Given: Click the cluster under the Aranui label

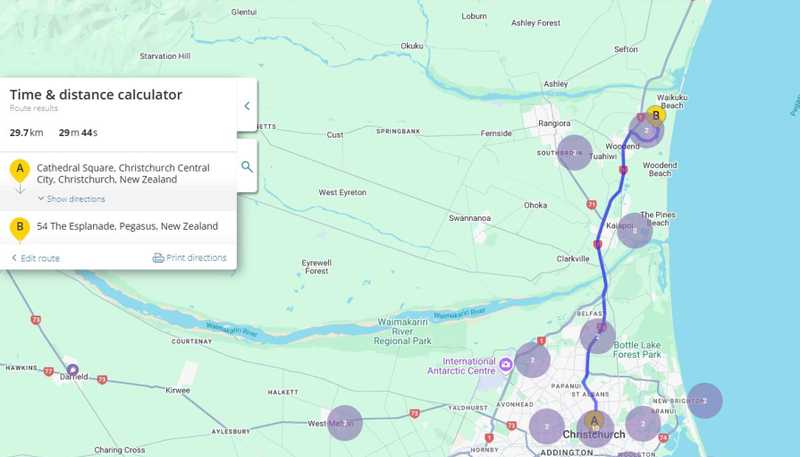Looking at the screenshot, I should (x=643, y=423).
